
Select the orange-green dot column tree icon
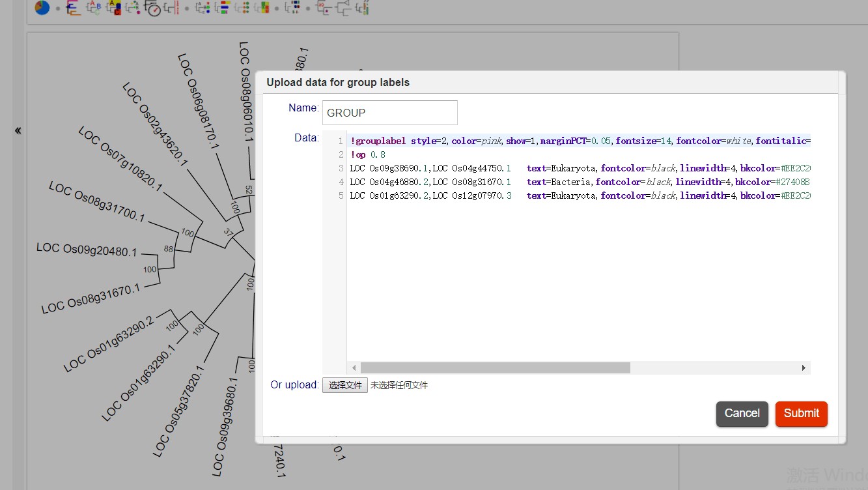coord(242,8)
